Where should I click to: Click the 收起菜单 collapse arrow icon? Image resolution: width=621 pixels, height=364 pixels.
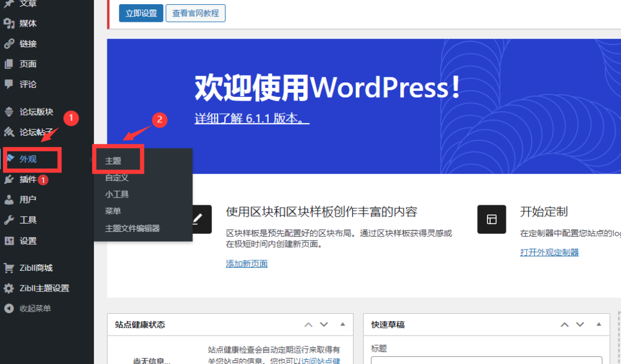click(x=9, y=309)
